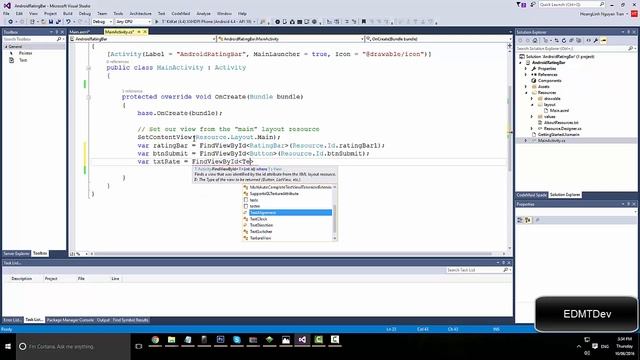Open Chrome from the taskbar

click(155, 340)
